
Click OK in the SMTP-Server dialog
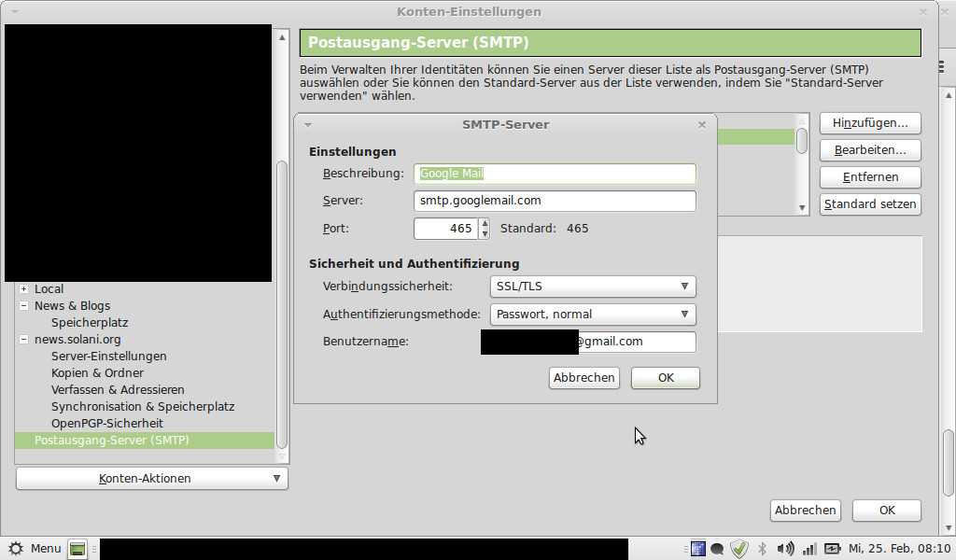point(665,378)
